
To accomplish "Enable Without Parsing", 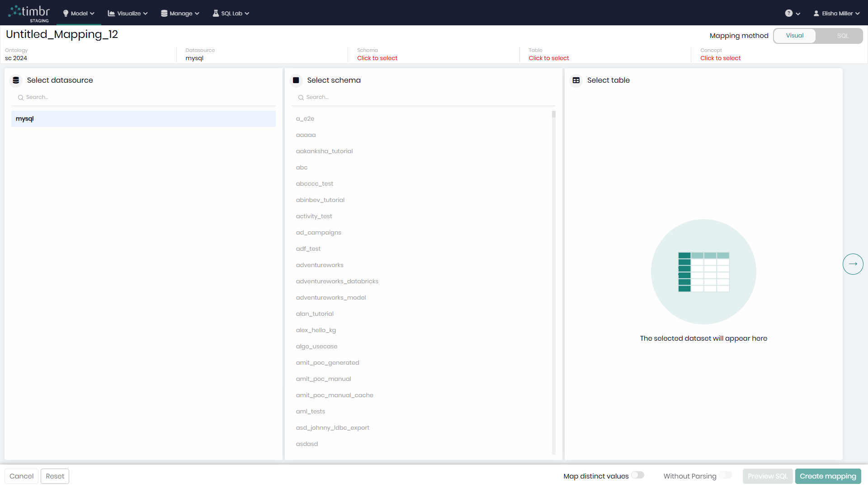I will 726,475.
